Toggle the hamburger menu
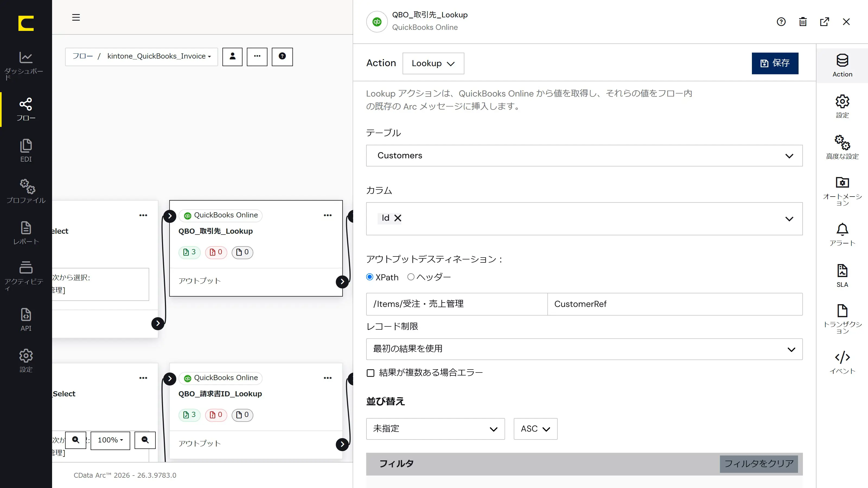Viewport: 868px width, 488px height. (x=76, y=17)
